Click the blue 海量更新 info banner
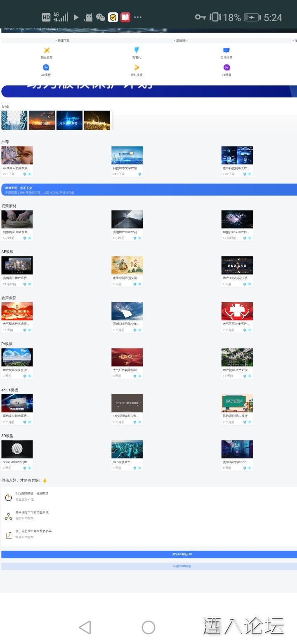This screenshot has height=644, width=297. coord(148,189)
